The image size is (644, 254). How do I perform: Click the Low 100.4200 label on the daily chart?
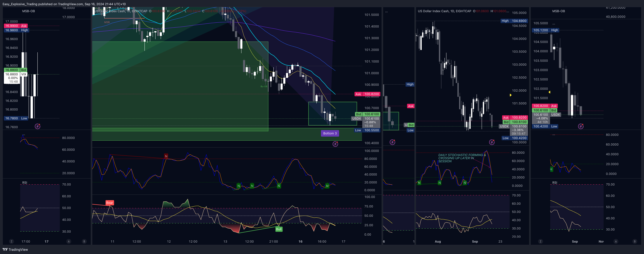pyautogui.click(x=515, y=138)
